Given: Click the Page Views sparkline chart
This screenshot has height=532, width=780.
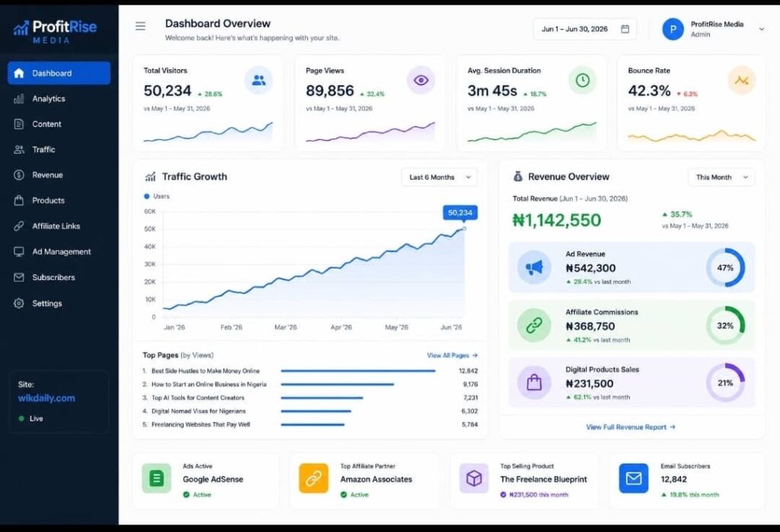Looking at the screenshot, I should (371, 132).
